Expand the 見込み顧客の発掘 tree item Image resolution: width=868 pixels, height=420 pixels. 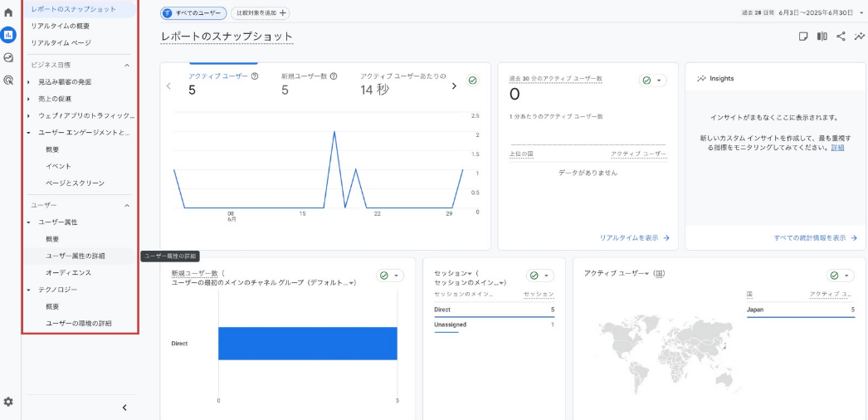point(28,82)
